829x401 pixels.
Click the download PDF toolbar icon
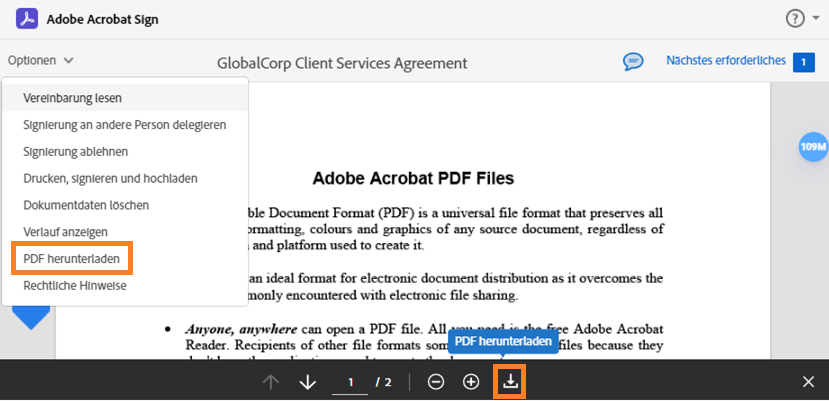point(510,381)
